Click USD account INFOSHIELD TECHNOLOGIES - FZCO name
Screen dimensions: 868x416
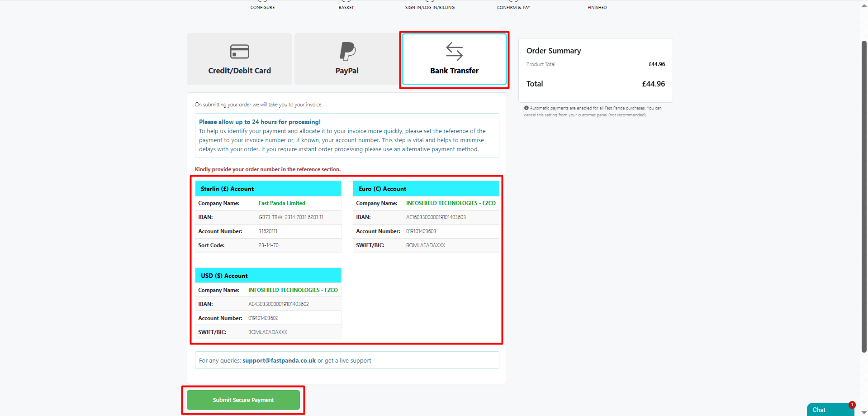(293, 290)
